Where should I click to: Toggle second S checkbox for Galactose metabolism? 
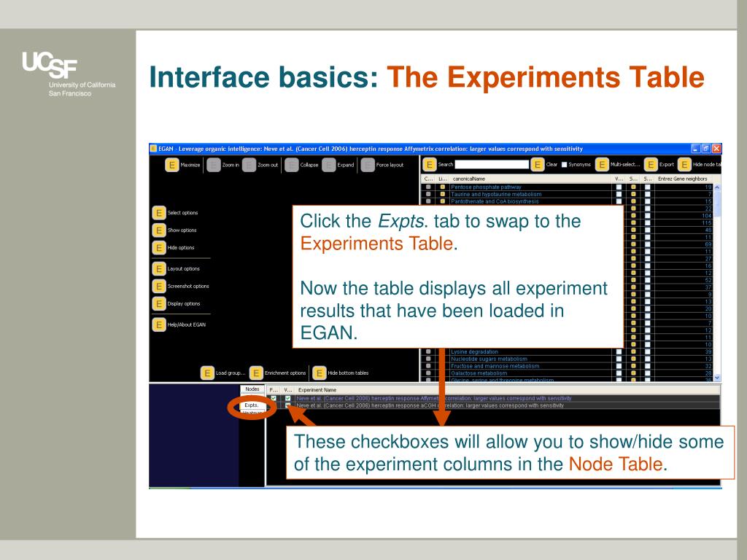(648, 373)
